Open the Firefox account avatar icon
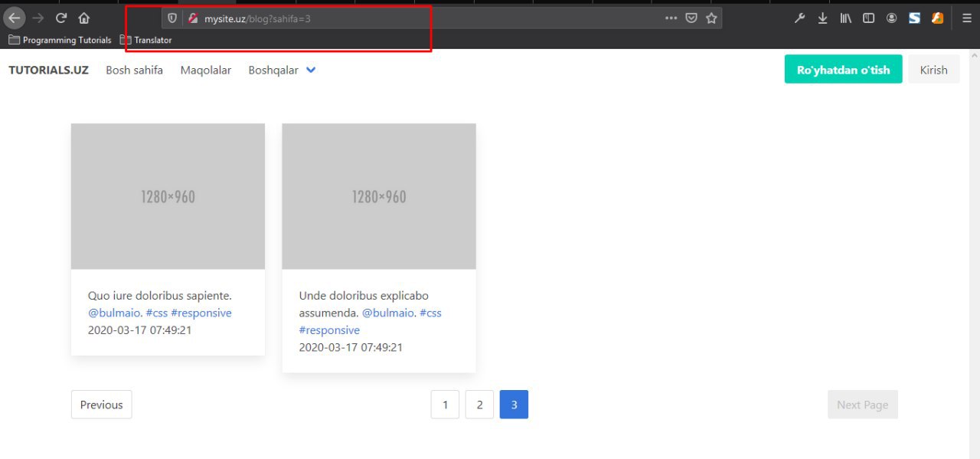The image size is (980, 459). click(x=891, y=18)
